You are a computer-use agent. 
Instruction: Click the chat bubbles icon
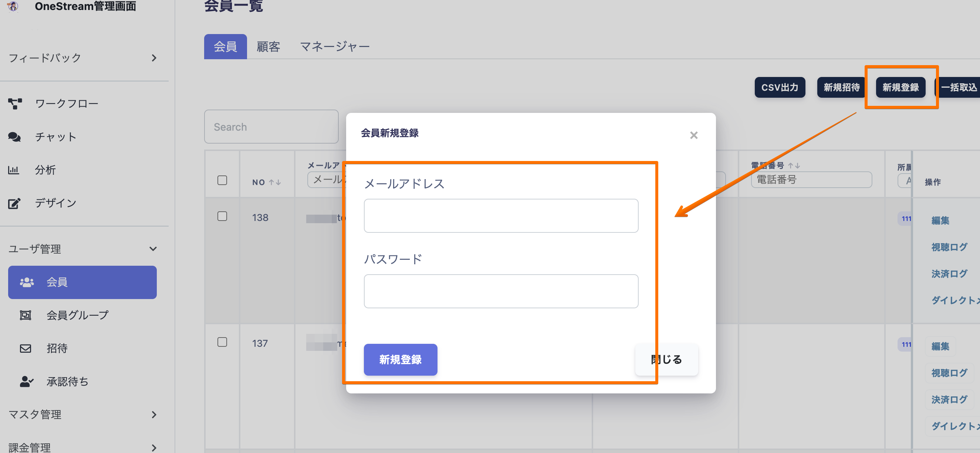click(14, 137)
